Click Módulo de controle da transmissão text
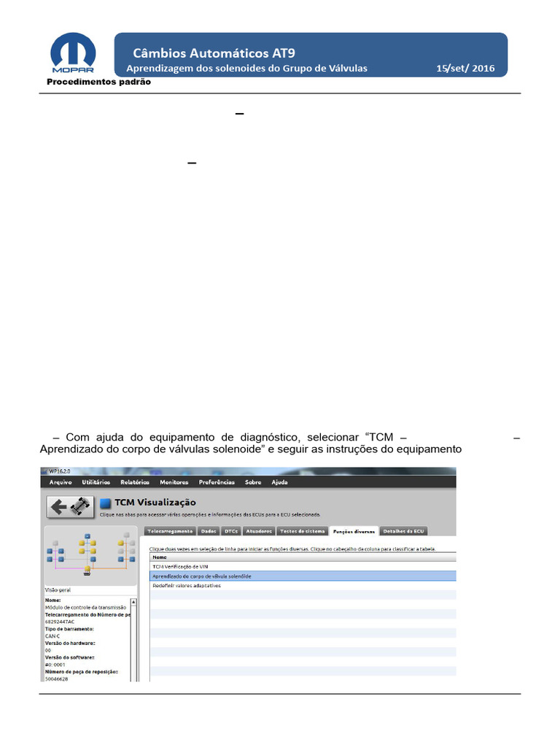Viewport: 560px width, 747px height. pos(86,608)
